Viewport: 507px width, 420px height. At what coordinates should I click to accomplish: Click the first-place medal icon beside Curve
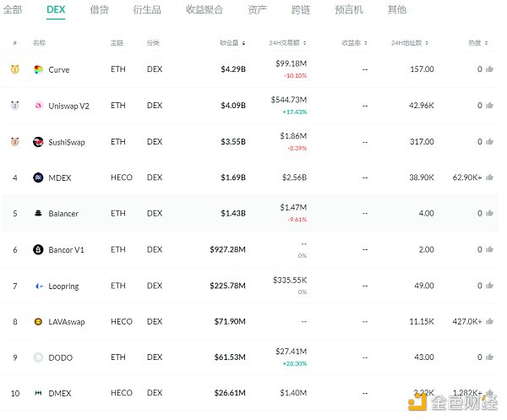click(14, 69)
